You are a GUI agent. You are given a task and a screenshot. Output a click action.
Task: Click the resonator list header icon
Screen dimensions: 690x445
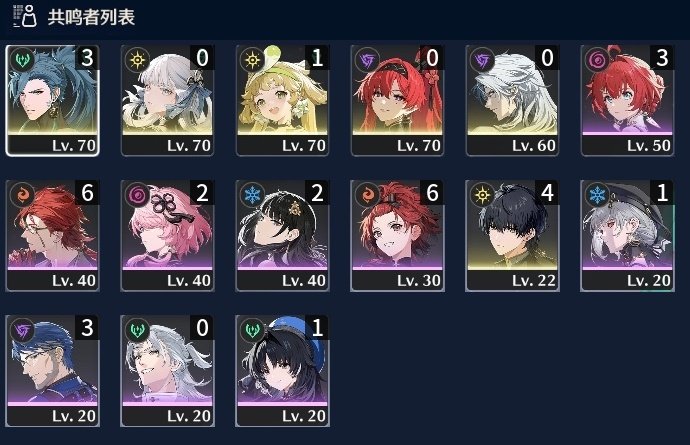[x=25, y=16]
